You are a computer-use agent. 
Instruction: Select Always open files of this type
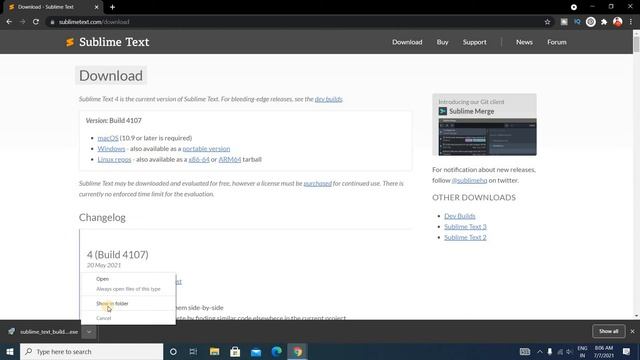[128, 289]
